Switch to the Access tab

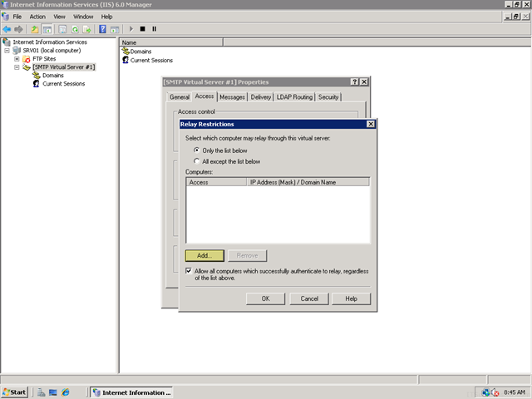click(204, 96)
